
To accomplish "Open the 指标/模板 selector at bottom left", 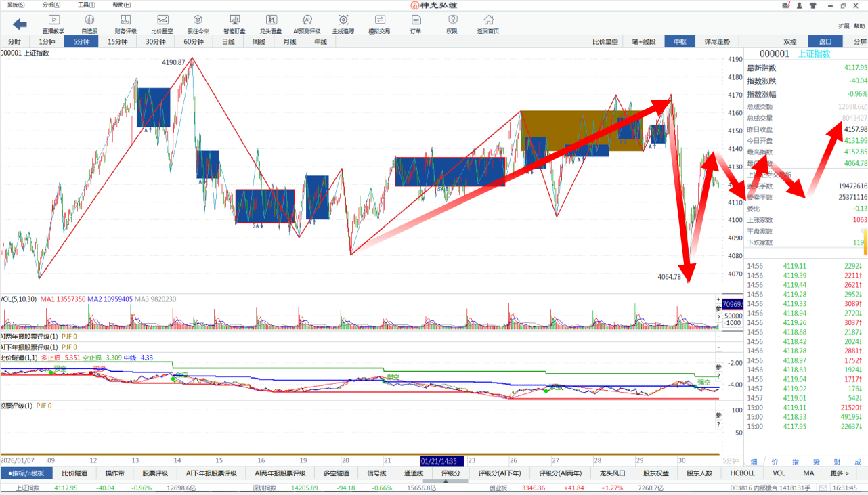I will pos(26,473).
